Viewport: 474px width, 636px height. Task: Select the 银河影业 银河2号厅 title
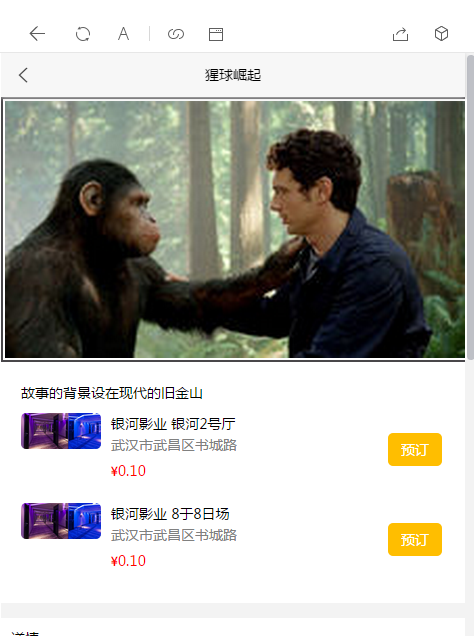(x=173, y=424)
